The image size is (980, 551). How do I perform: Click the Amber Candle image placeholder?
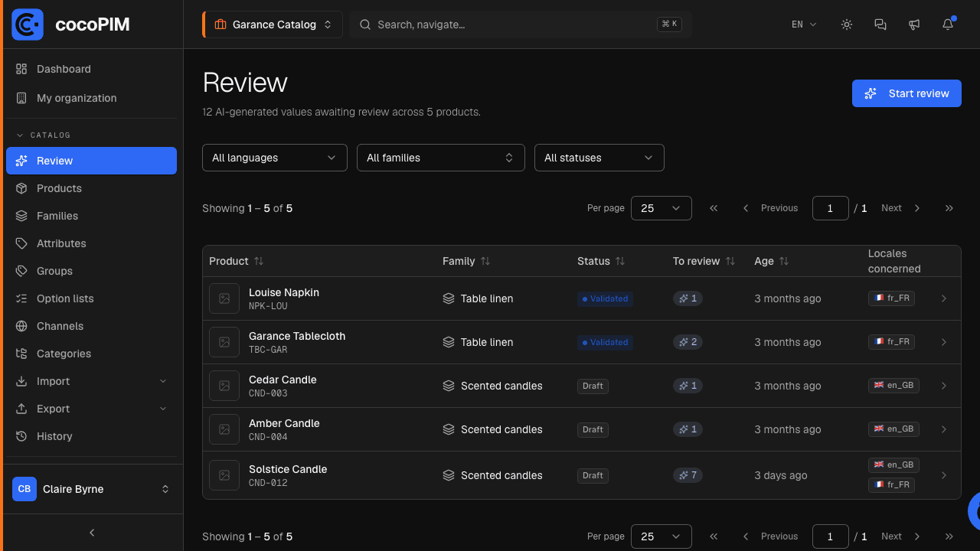224,429
